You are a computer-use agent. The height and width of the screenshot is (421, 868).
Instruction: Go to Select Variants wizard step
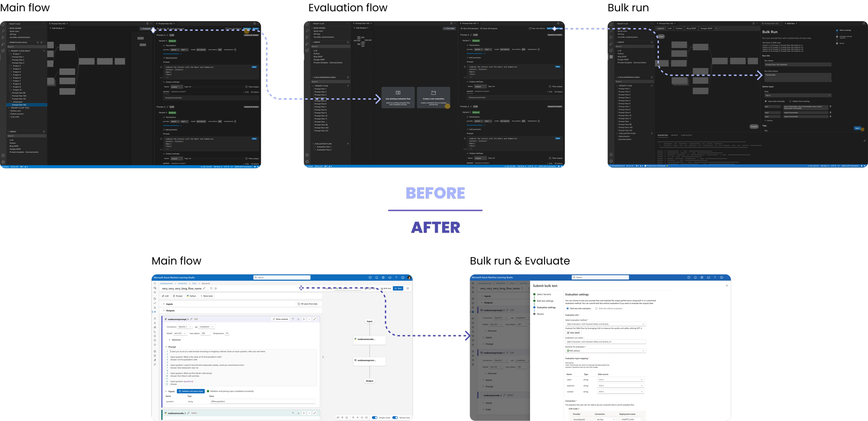click(544, 294)
